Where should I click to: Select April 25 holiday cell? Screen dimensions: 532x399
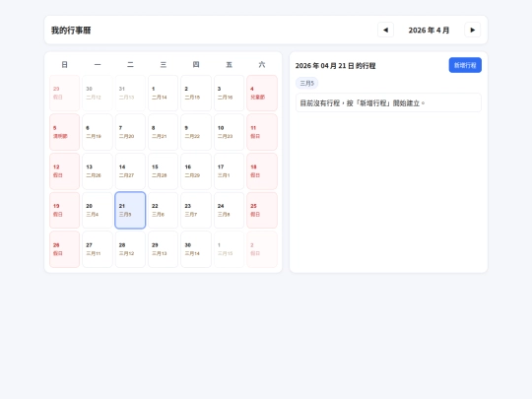coord(262,210)
